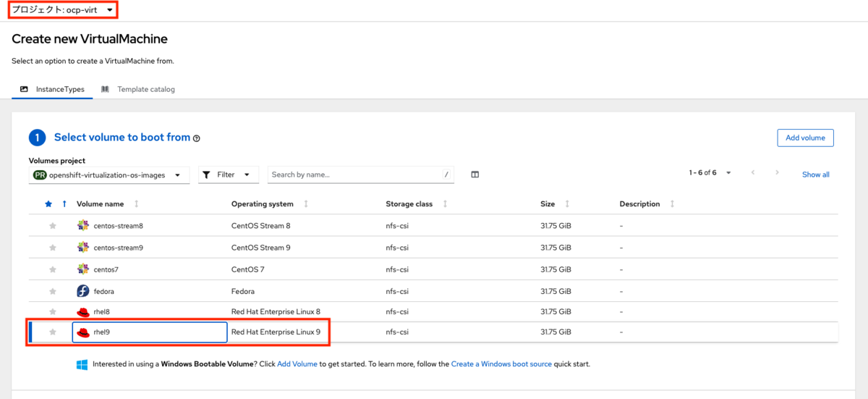The height and width of the screenshot is (399, 868).
Task: Favorite the centos7 volume star
Action: pyautogui.click(x=53, y=269)
